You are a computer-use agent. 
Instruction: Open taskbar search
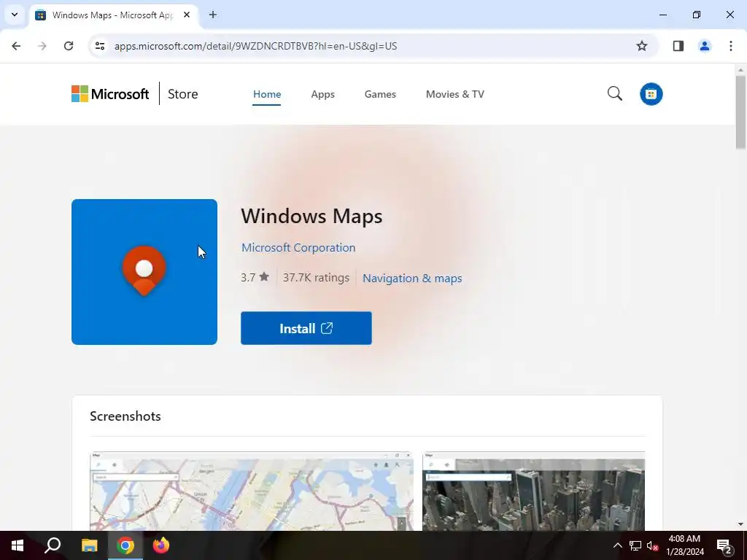[53, 545]
